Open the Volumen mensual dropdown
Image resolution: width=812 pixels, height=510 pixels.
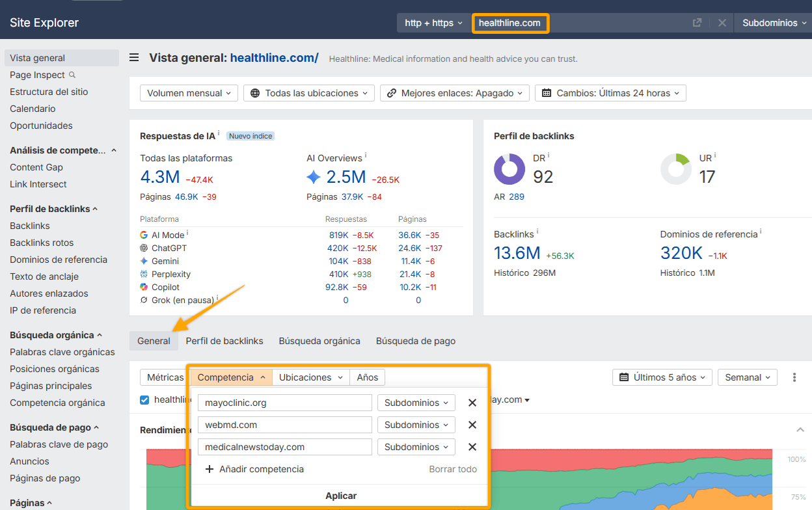click(x=189, y=93)
